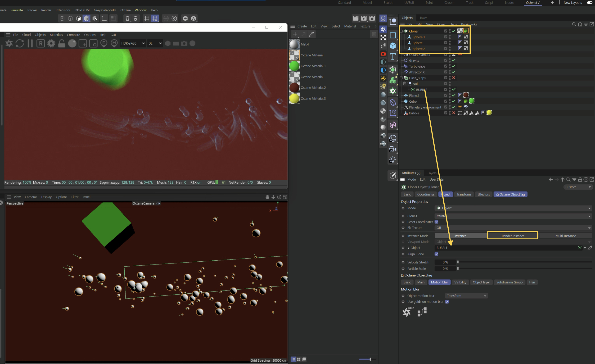This screenshot has height=364, width=595.
Task: Toggle the Align Clone checkbox
Action: coord(436,254)
